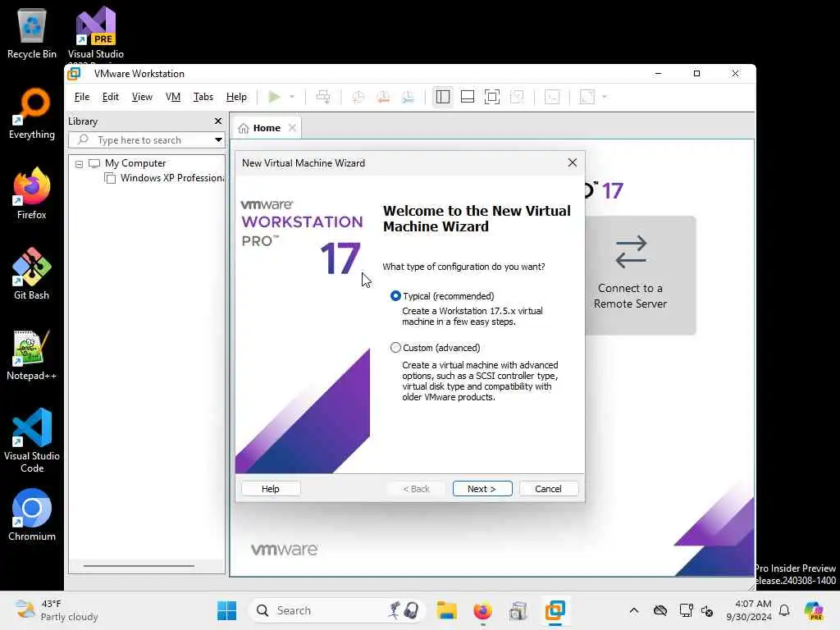Image resolution: width=840 pixels, height=630 pixels.
Task: Click the Send Ctrl+Alt+Del toolbar icon
Action: (x=323, y=97)
